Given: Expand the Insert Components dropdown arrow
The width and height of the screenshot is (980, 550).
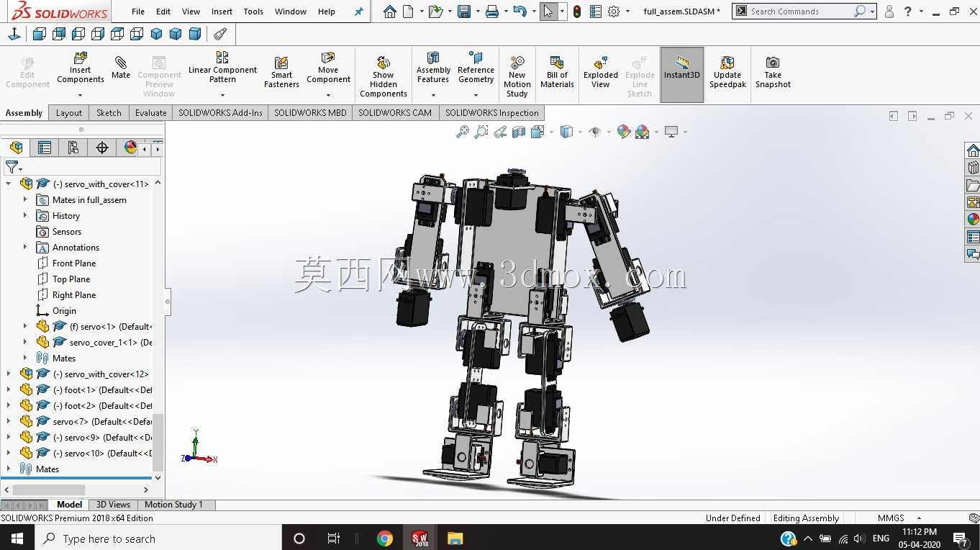Looking at the screenshot, I should [x=81, y=95].
